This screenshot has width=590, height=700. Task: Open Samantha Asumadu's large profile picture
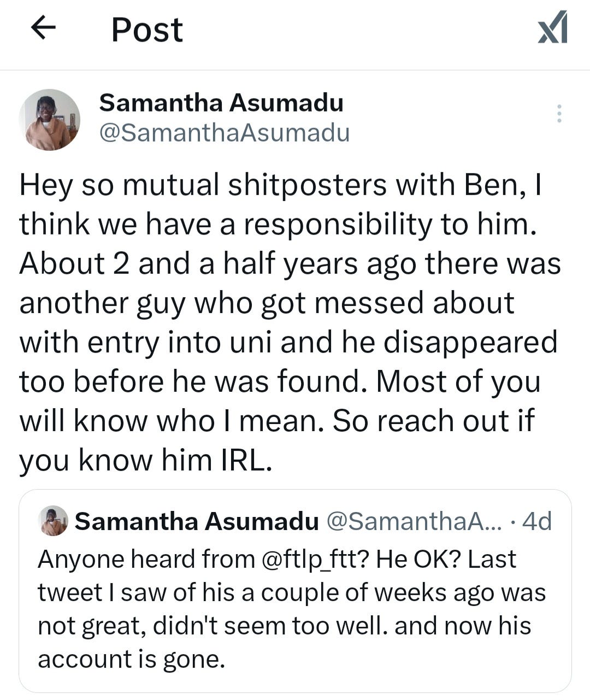pyautogui.click(x=49, y=120)
